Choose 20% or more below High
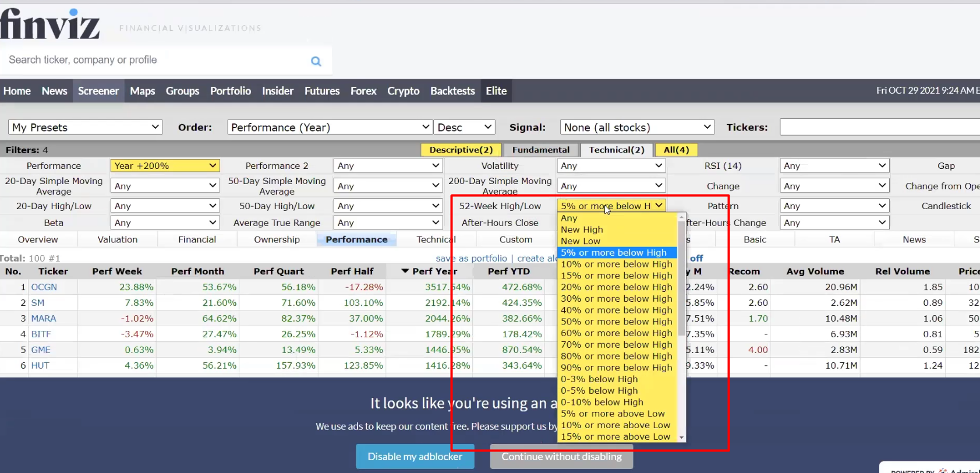 pos(617,287)
